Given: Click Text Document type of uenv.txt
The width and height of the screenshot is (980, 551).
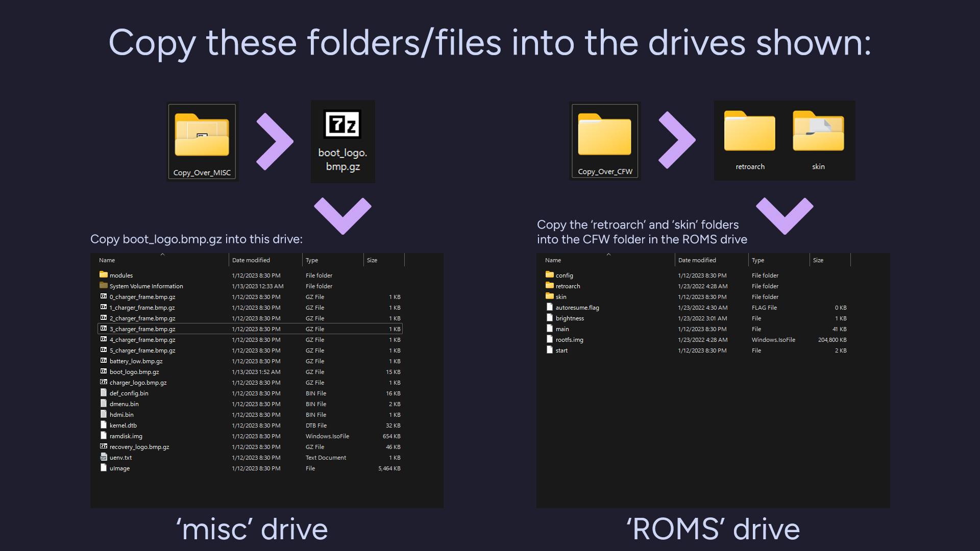Looking at the screenshot, I should click(326, 458).
